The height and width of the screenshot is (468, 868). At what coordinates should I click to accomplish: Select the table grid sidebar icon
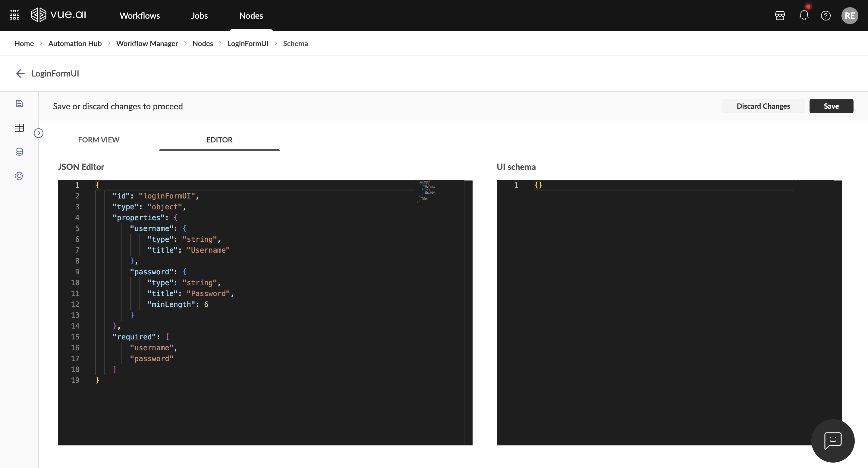19,128
